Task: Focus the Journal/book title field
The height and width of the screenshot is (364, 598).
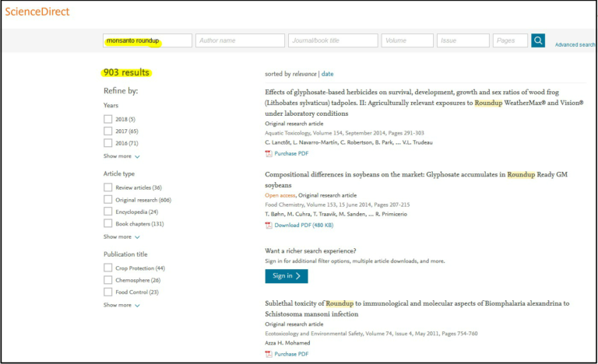Action: click(333, 40)
